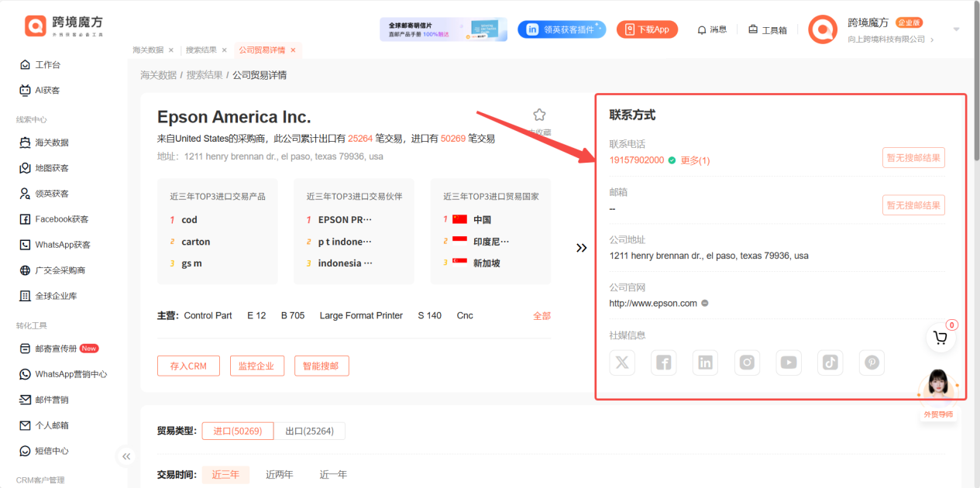Viewport: 980px width, 488px height.
Task: Click the 海关数据 breadcrumb link
Action: coord(158,75)
